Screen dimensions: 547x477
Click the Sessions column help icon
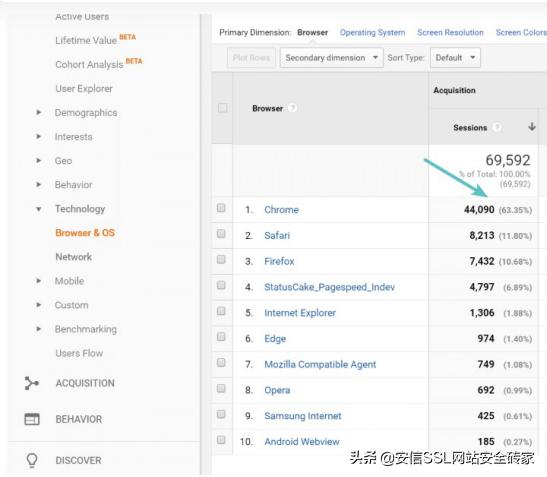tap(496, 127)
